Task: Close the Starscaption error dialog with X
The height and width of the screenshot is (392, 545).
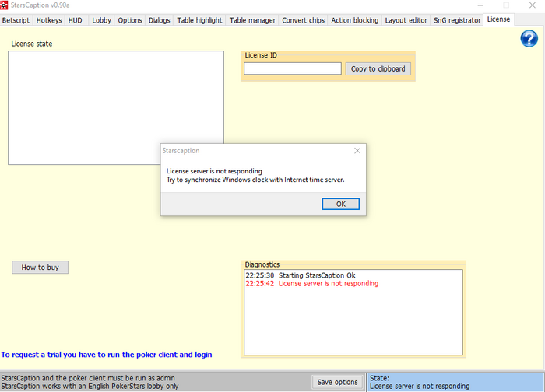Action: (x=357, y=151)
